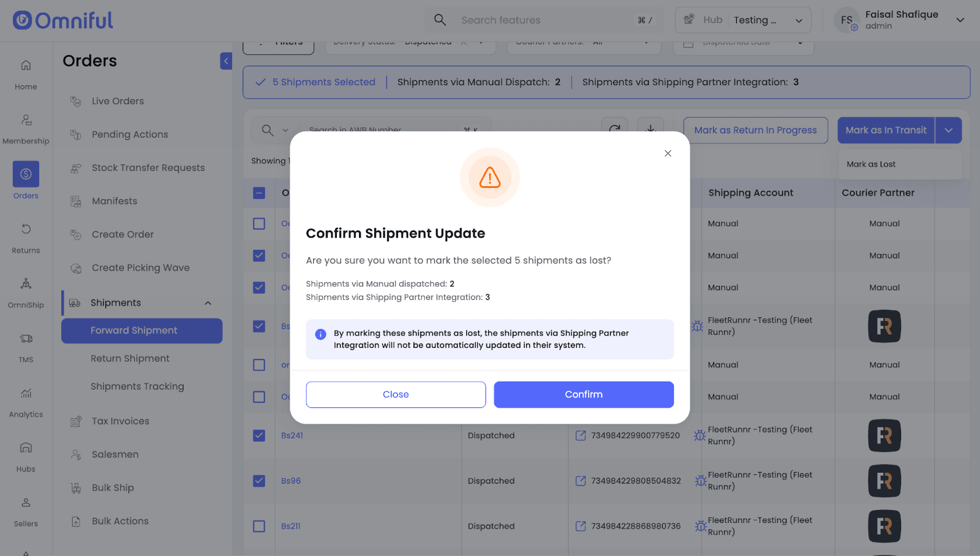The height and width of the screenshot is (556, 980).
Task: Open the TMS truck icon
Action: (x=26, y=339)
